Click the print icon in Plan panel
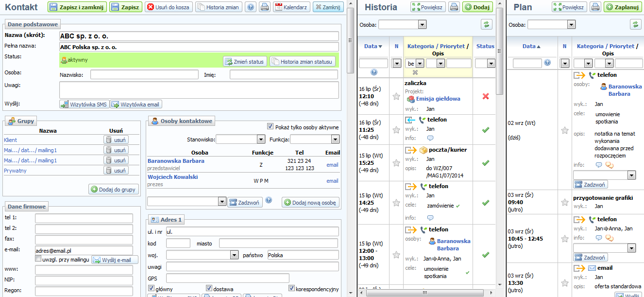 595,7
